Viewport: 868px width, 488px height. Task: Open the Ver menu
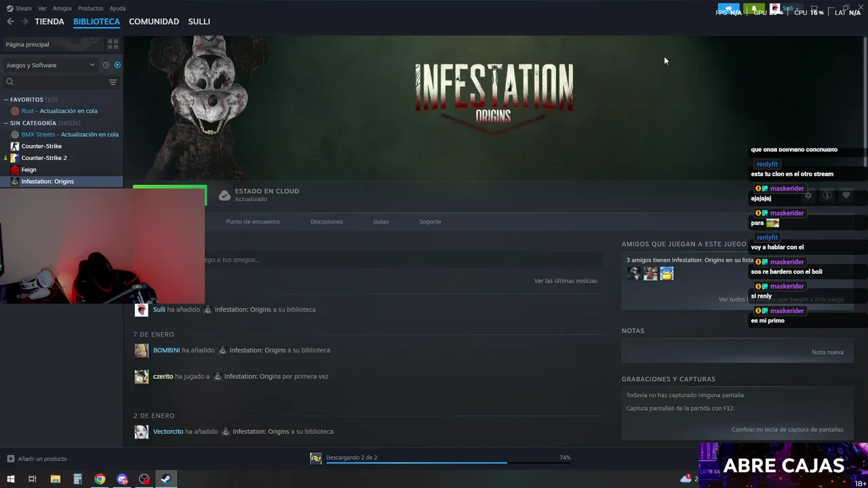42,8
